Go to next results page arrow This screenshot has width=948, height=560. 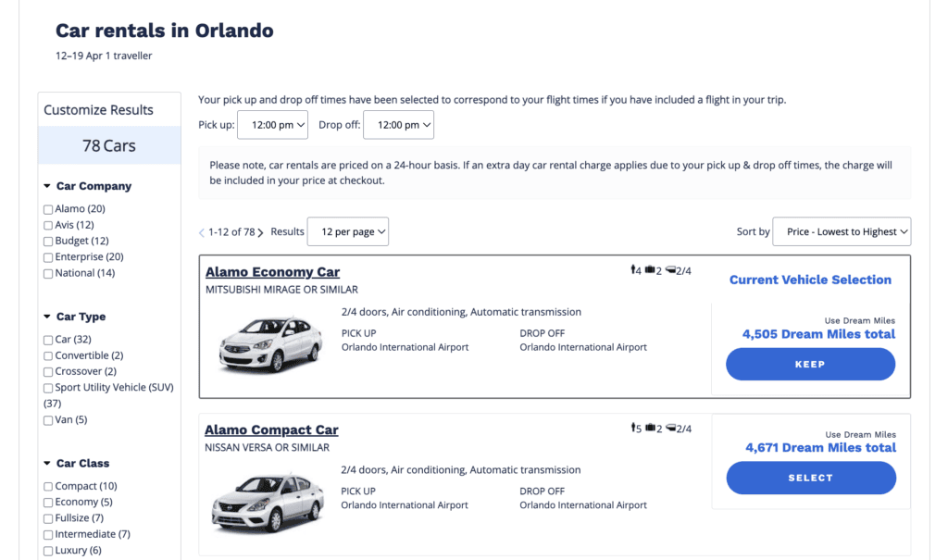[x=260, y=232]
